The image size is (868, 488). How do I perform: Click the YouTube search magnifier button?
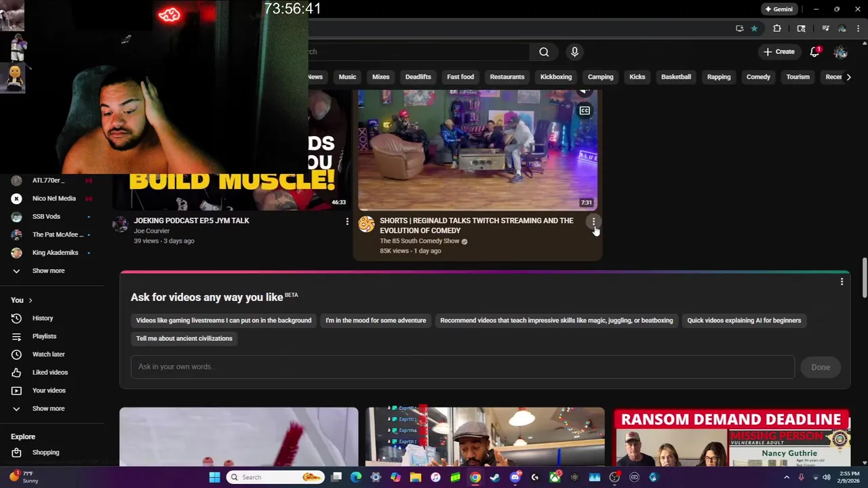(x=544, y=52)
